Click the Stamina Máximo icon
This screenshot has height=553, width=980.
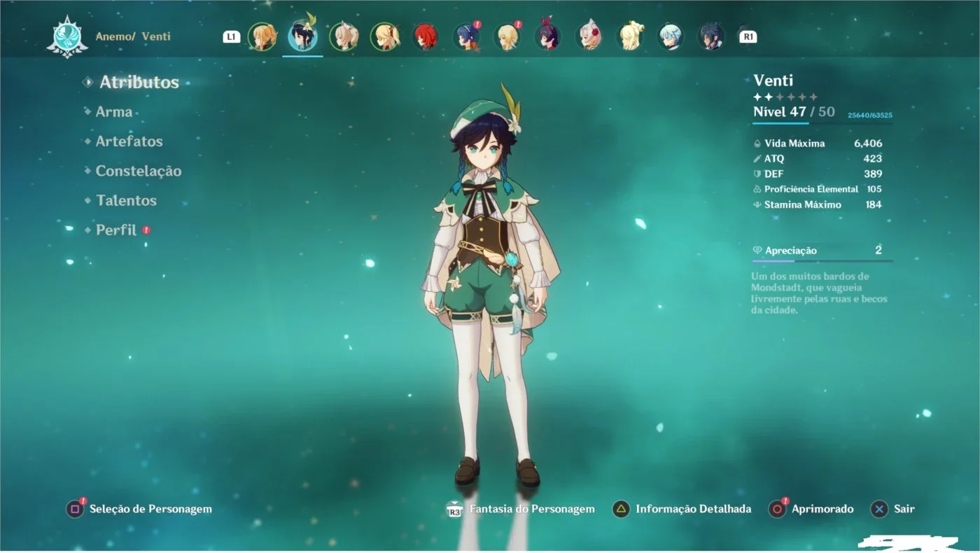click(x=757, y=205)
